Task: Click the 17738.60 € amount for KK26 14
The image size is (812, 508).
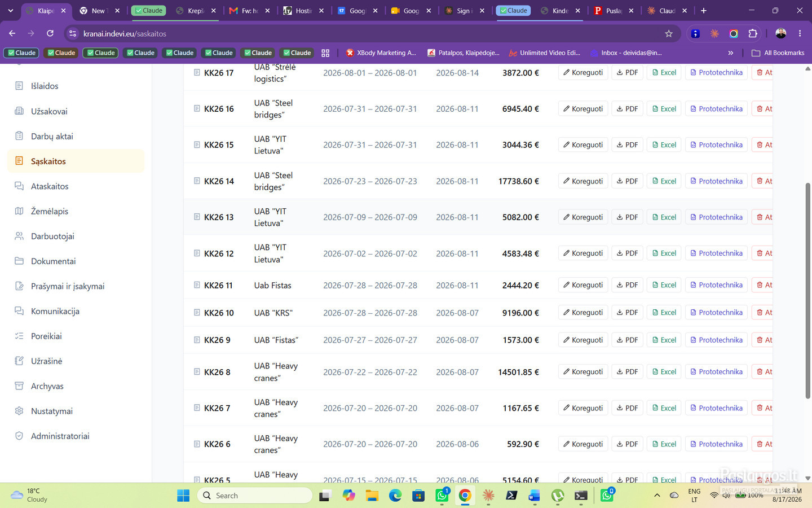Action: 519,181
